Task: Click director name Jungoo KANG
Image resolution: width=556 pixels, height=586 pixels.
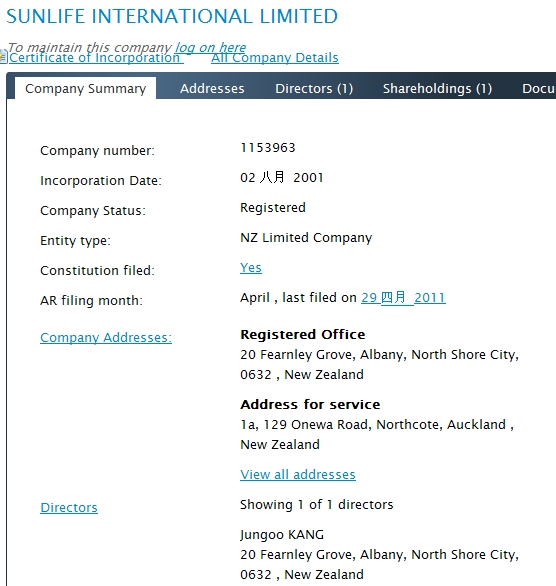Action: click(282, 535)
